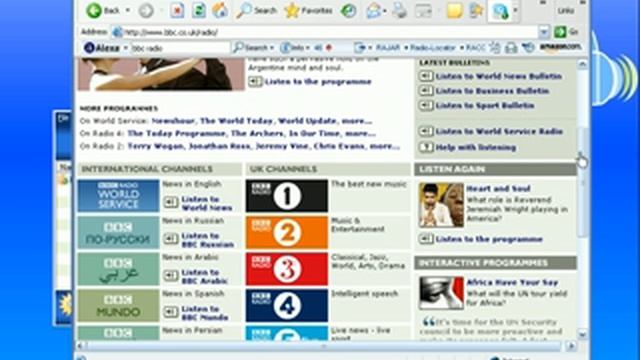The width and height of the screenshot is (640, 360).
Task: Open Listen to BBC Mundo link
Action: (204, 313)
